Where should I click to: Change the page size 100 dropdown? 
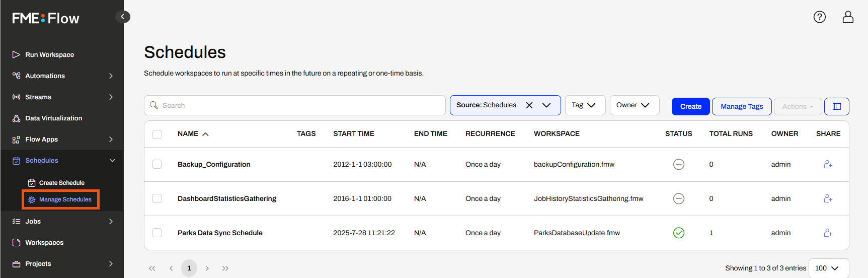click(828, 268)
